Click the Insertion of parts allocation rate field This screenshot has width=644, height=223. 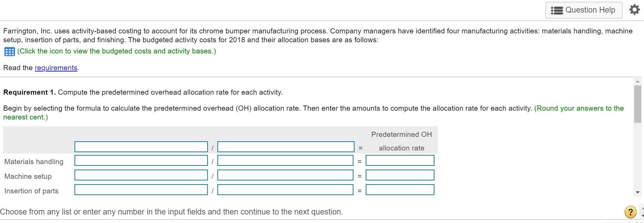coord(400,190)
